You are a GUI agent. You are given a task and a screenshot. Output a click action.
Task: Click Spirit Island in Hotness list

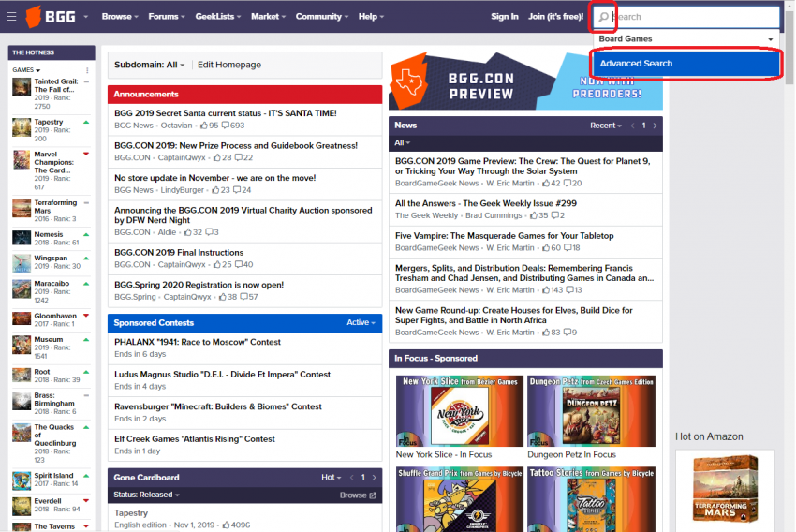[53, 476]
